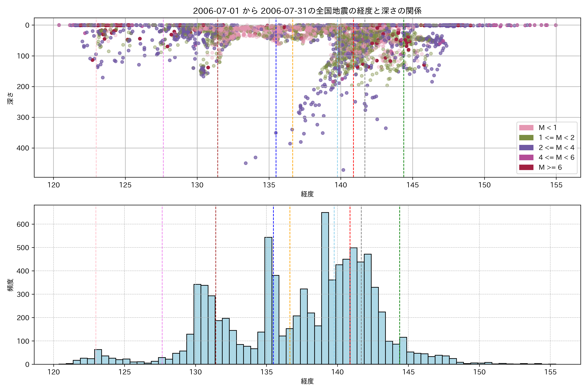This screenshot has width=588, height=392.
Task: Click the purple 2 <= M < 4 legend swatch
Action: pyautogui.click(x=526, y=147)
